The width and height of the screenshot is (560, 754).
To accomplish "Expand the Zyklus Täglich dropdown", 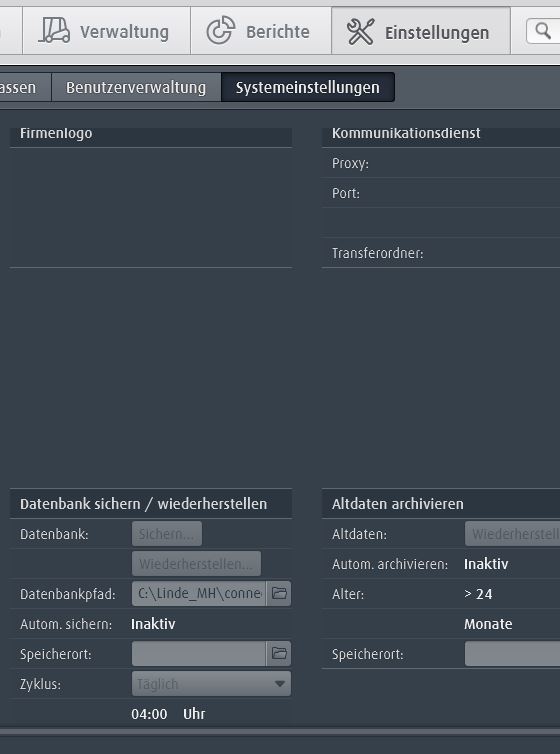I will [x=212, y=683].
